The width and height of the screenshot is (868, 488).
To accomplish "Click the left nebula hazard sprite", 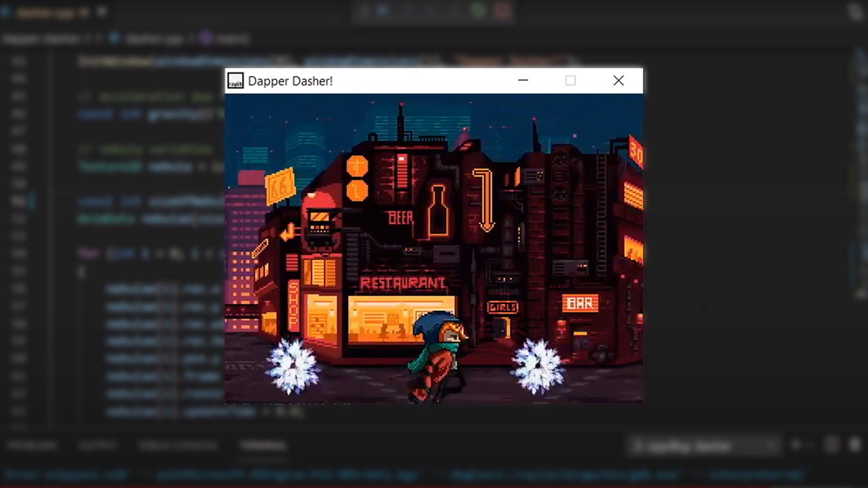I will (292, 366).
